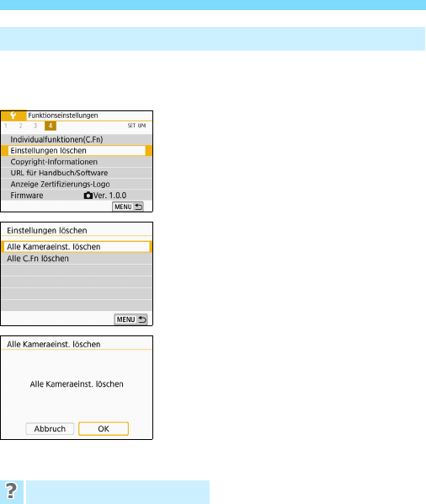Select highlighted setup tab 4
The width and height of the screenshot is (426, 504).
click(51, 126)
